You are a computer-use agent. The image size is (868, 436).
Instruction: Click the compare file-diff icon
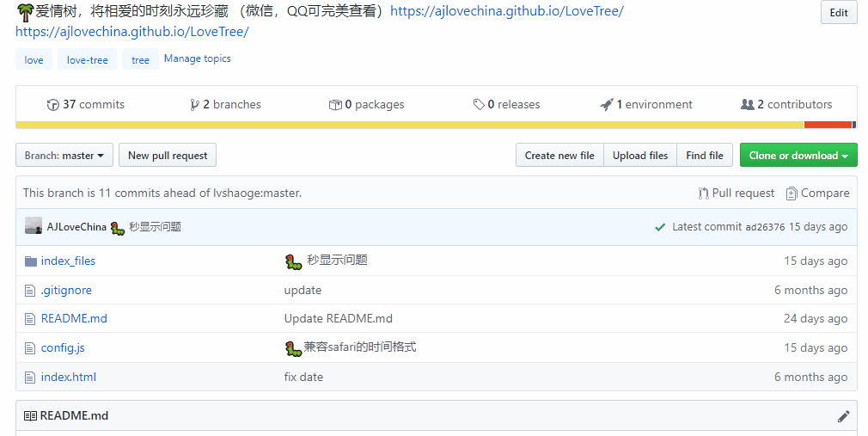(x=792, y=193)
